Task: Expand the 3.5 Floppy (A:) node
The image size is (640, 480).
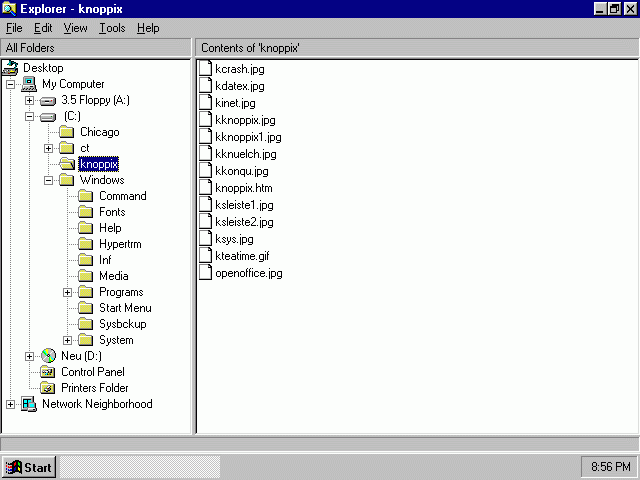Action: (x=29, y=100)
